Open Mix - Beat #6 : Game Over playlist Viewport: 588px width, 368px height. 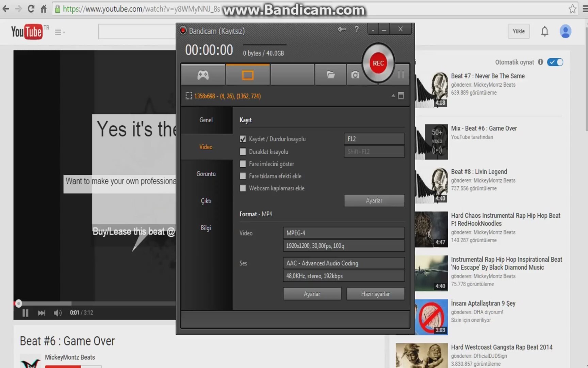484,128
